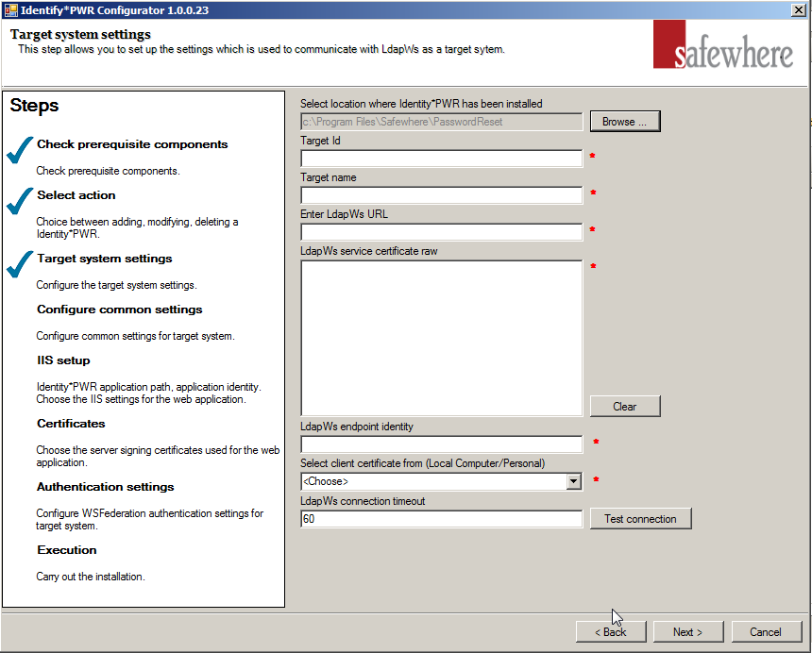Select Target system settings step in the Steps list
This screenshot has width=812, height=653.
pyautogui.click(x=105, y=259)
